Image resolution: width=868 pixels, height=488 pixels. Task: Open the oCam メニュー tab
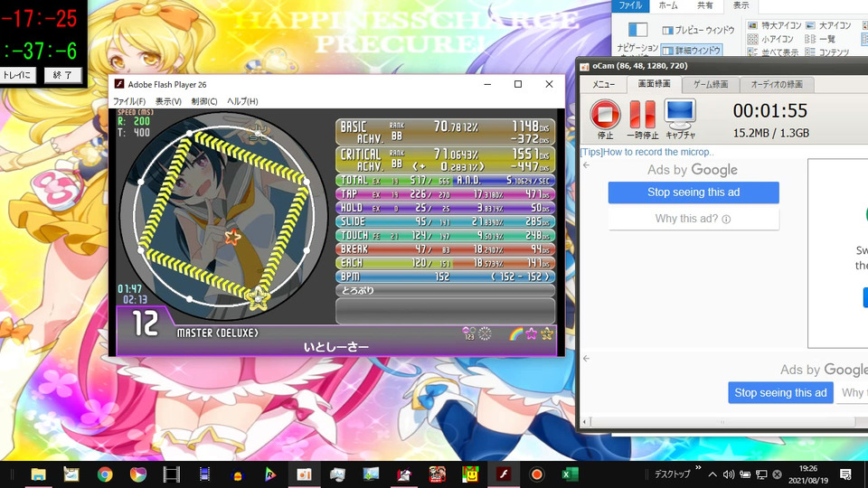pos(603,84)
